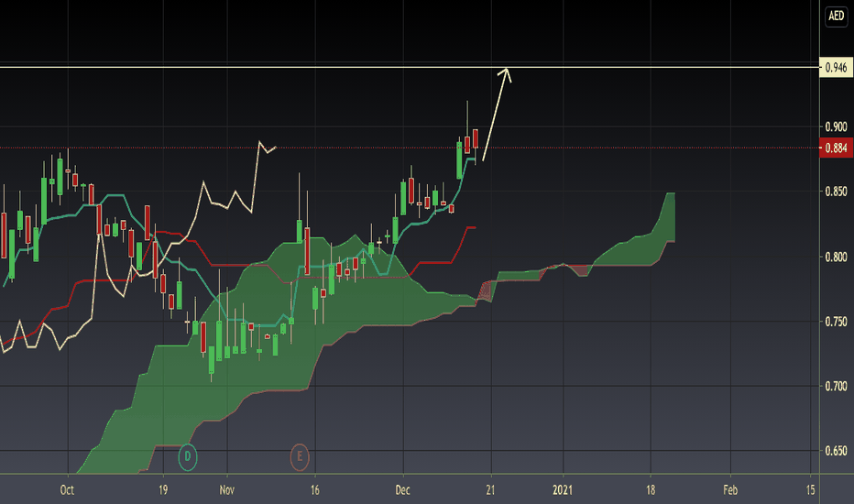Click the Oct label on time axis
This screenshot has height=504, width=854.
67,490
